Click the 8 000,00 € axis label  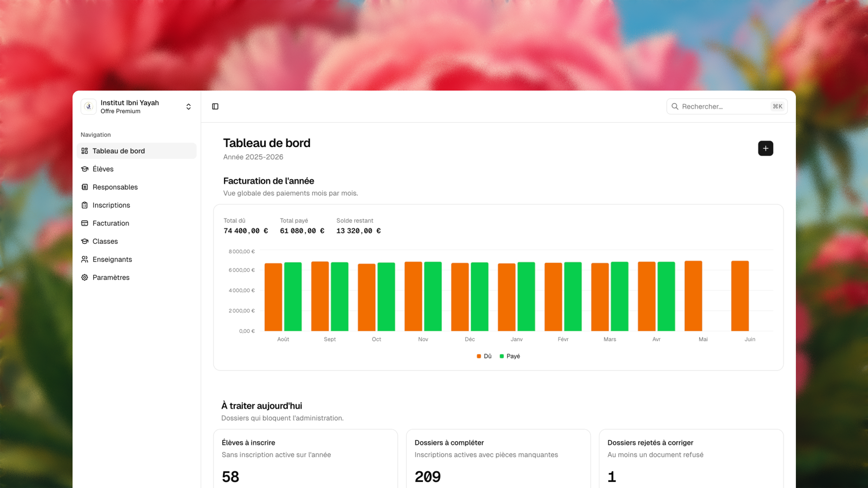[242, 252]
